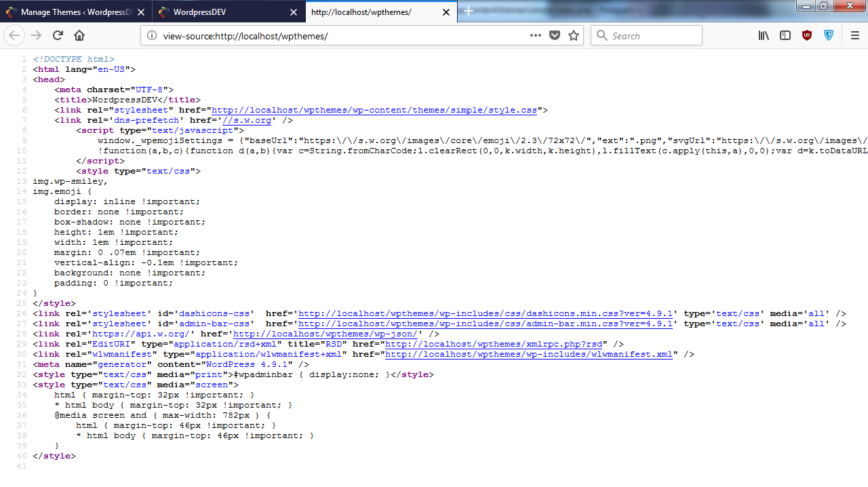Open admin-bar.min.css stylesheet link
Viewport: 868px width, 487px height.
point(486,324)
